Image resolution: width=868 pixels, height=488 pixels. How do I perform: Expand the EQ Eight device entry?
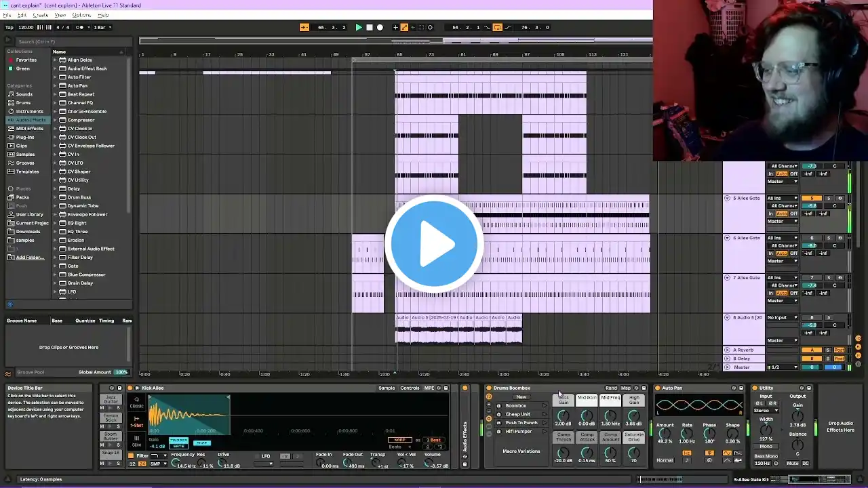55,223
